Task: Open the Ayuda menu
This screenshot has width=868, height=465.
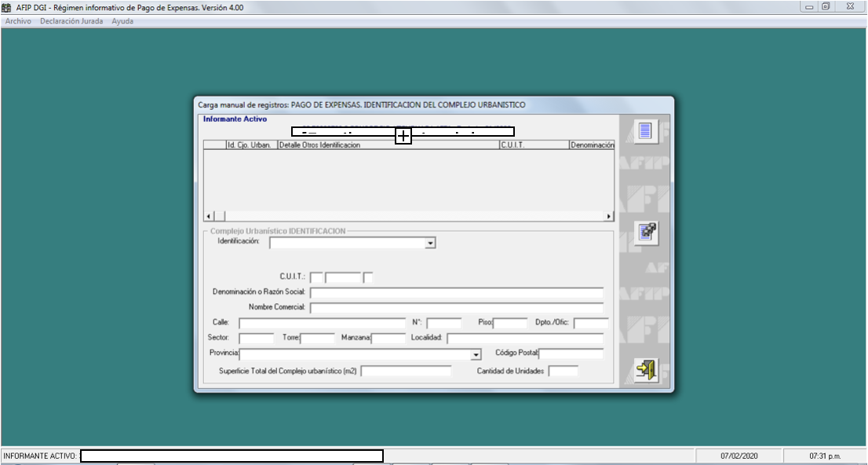Action: coord(122,21)
